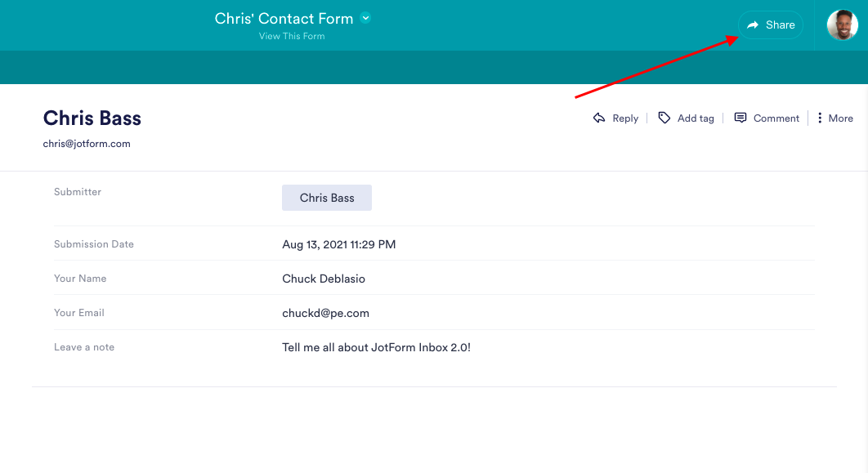Screen dimensions: 868x473
Task: Click the chuckd@pe.com email value
Action: click(325, 313)
